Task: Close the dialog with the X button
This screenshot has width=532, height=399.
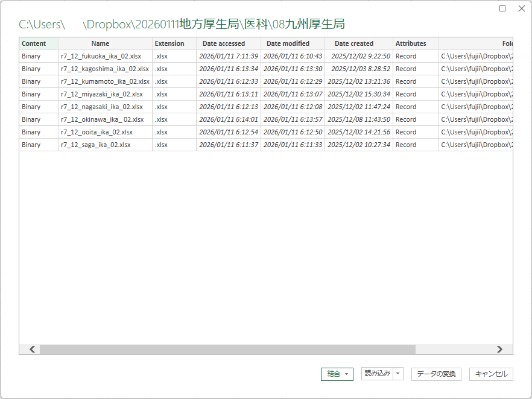Action: click(x=522, y=8)
